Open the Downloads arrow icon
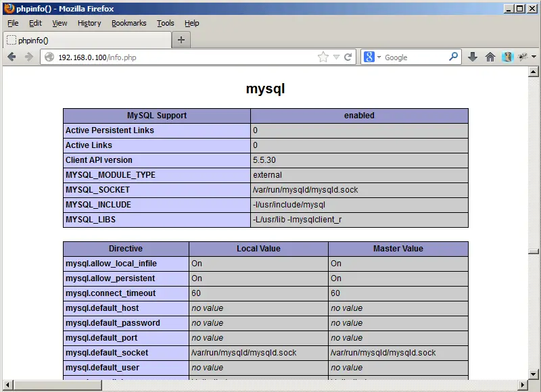The width and height of the screenshot is (541, 392). click(x=473, y=57)
